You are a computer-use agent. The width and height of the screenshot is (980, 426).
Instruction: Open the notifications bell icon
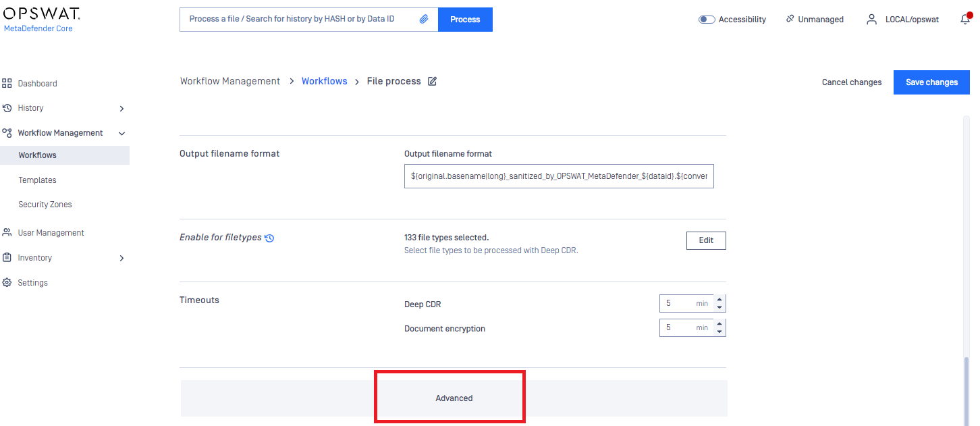pyautogui.click(x=965, y=20)
